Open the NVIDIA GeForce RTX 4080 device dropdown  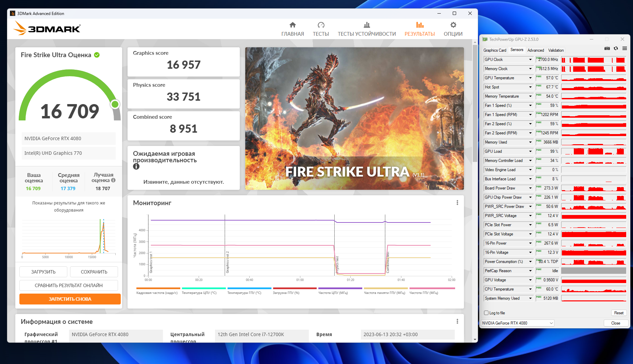[x=518, y=323]
